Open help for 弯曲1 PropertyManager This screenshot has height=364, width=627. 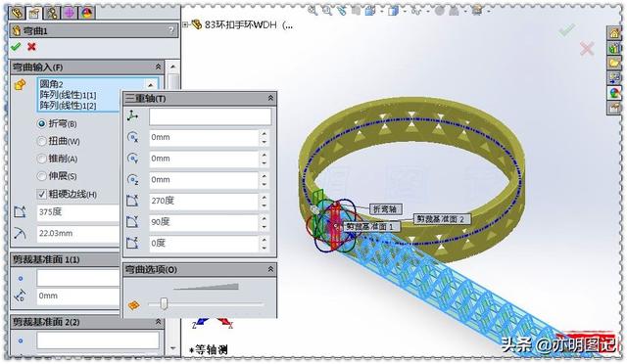[x=171, y=30]
